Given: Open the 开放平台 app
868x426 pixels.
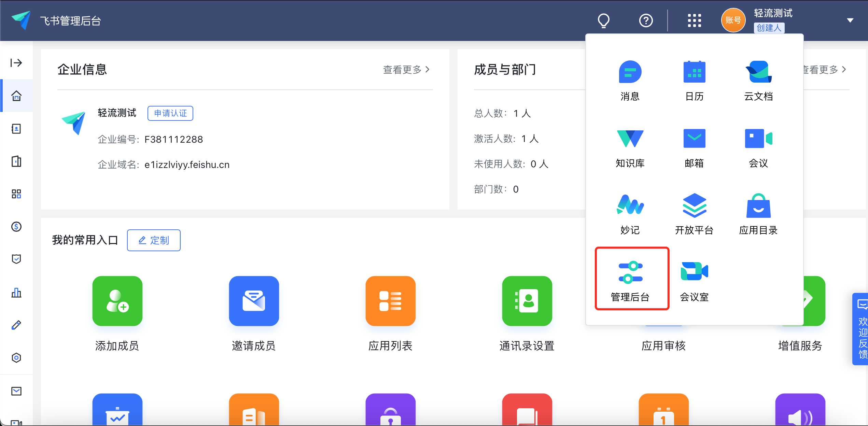Looking at the screenshot, I should click(x=694, y=215).
